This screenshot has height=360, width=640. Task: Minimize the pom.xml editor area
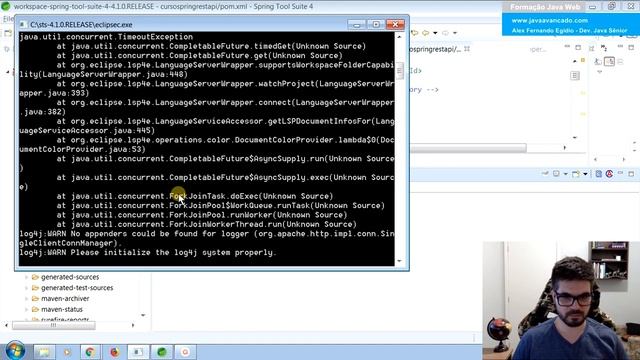click(567, 47)
